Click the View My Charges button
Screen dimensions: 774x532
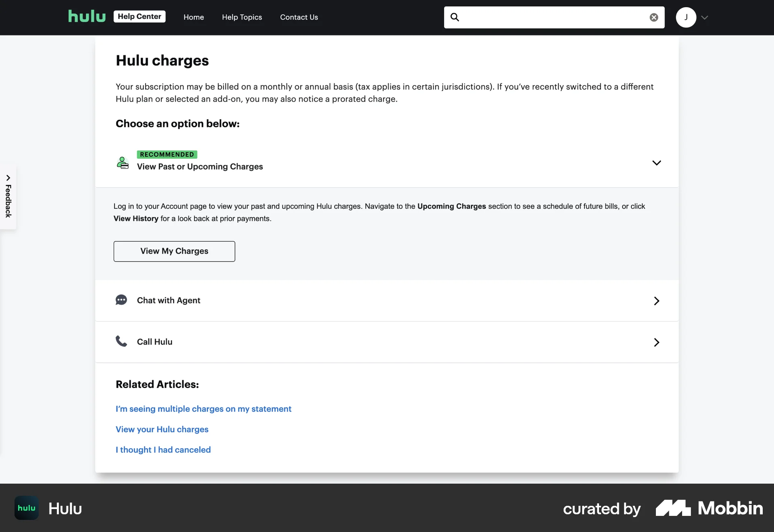(174, 251)
